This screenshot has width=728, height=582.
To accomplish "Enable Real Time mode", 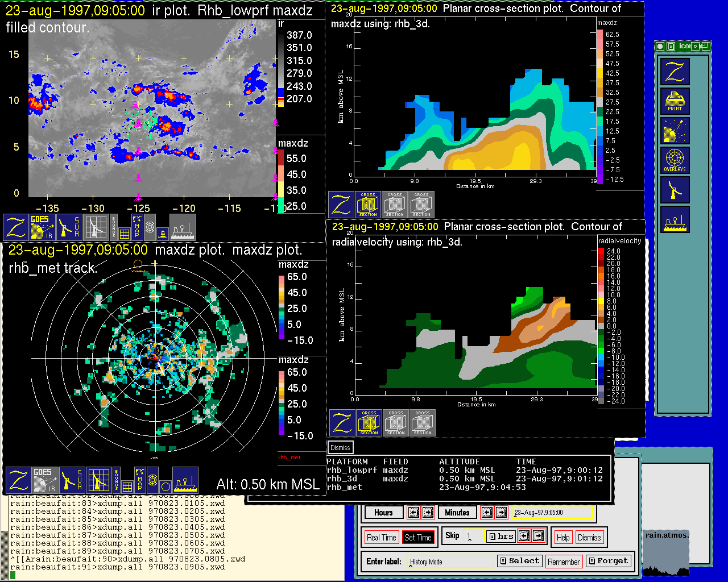I will coord(381,537).
